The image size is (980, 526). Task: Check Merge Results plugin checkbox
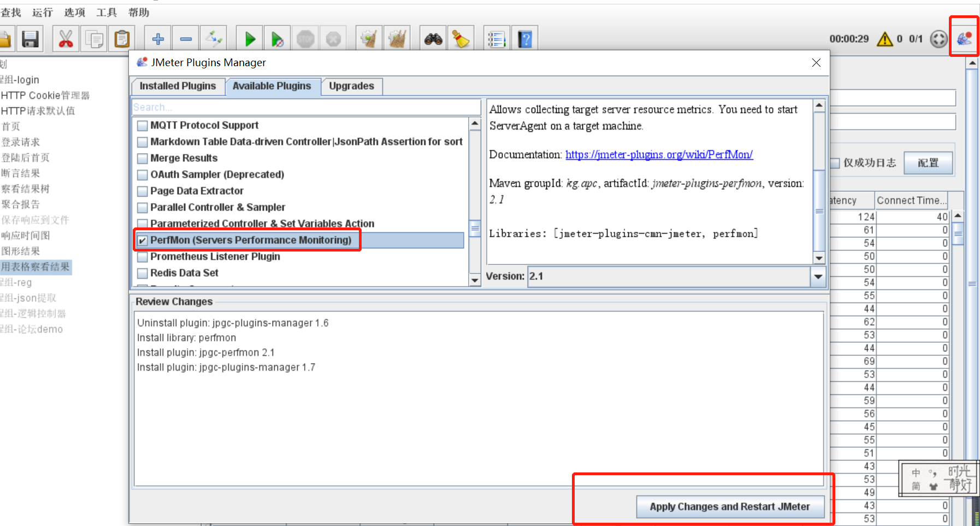[x=143, y=159]
